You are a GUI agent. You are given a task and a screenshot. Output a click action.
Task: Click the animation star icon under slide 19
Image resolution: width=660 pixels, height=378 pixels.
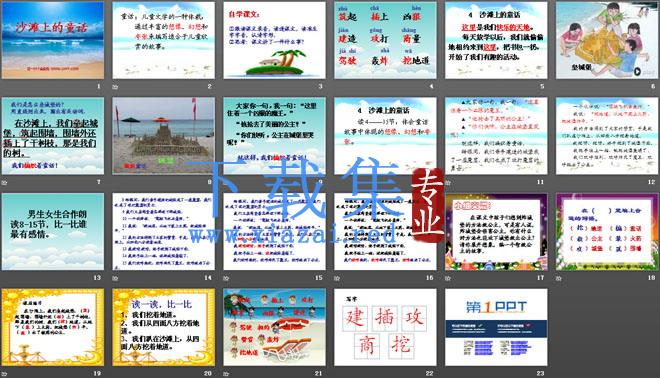tap(5, 373)
